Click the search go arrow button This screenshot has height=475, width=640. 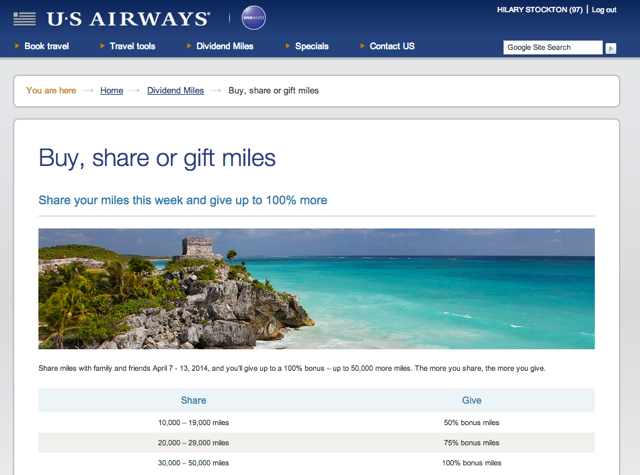click(x=611, y=48)
